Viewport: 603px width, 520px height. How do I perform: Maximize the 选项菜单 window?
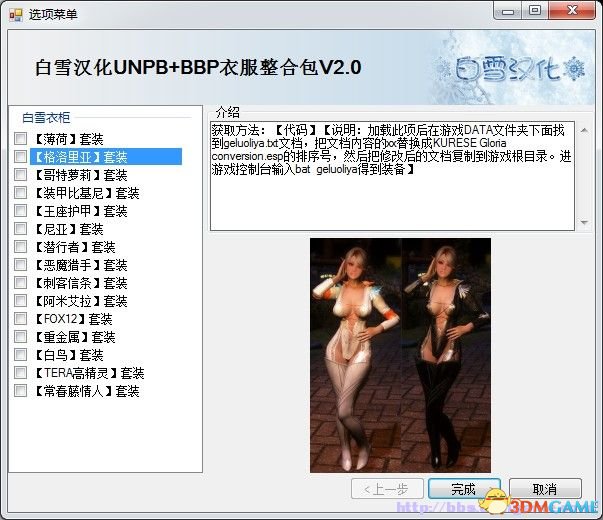click(535, 11)
